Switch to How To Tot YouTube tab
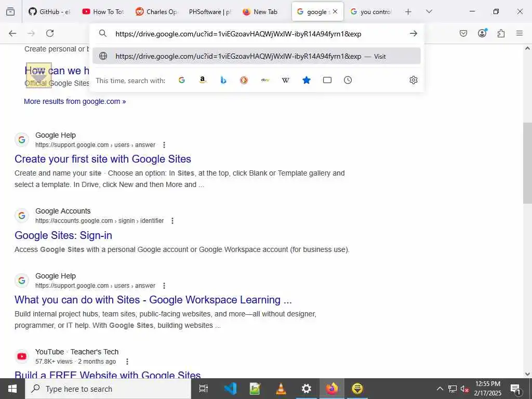Viewport: 532px width, 399px height. click(103, 11)
